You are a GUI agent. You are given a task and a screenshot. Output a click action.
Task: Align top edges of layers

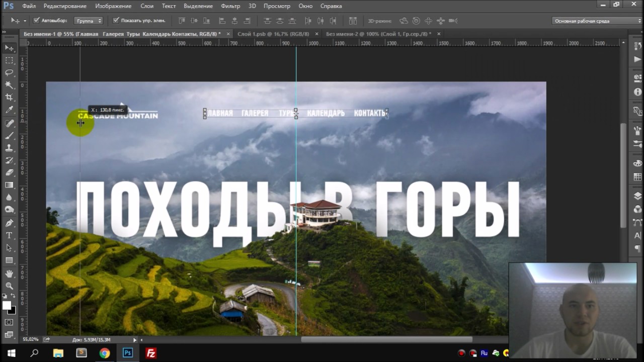pyautogui.click(x=182, y=21)
